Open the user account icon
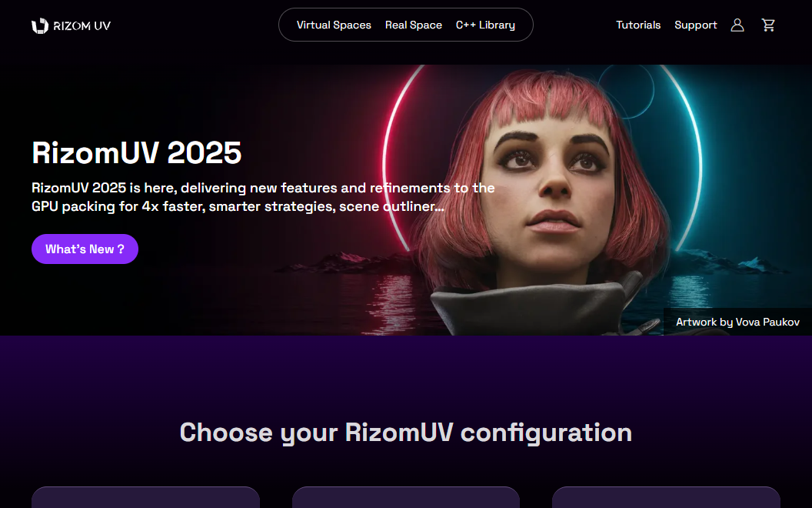812x508 pixels. (x=737, y=25)
